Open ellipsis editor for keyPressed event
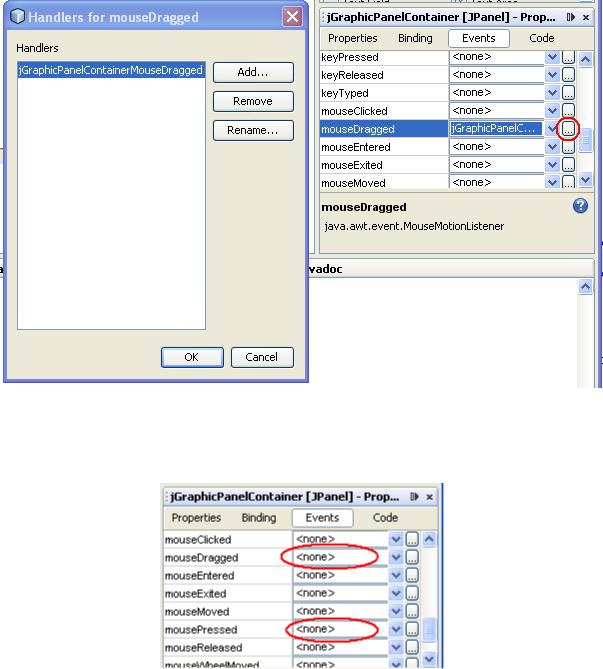 coord(568,57)
